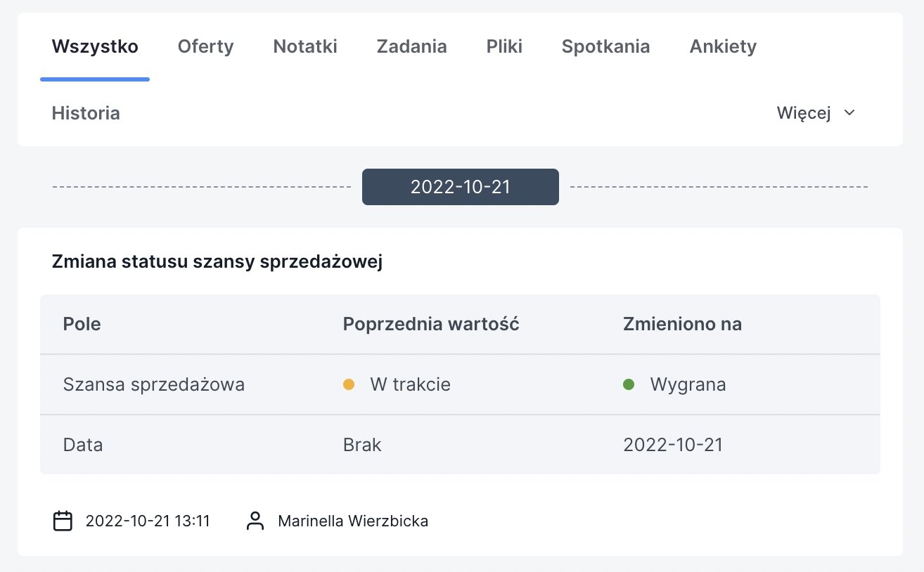Click the Zmieniono na column header
The image size is (924, 572).
[682, 324]
